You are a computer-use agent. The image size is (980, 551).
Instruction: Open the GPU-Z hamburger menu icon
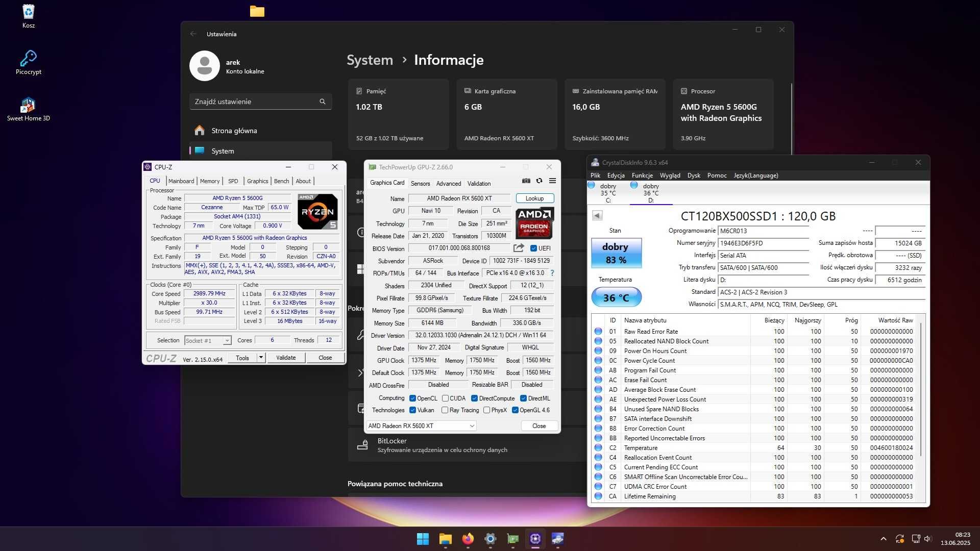[552, 181]
